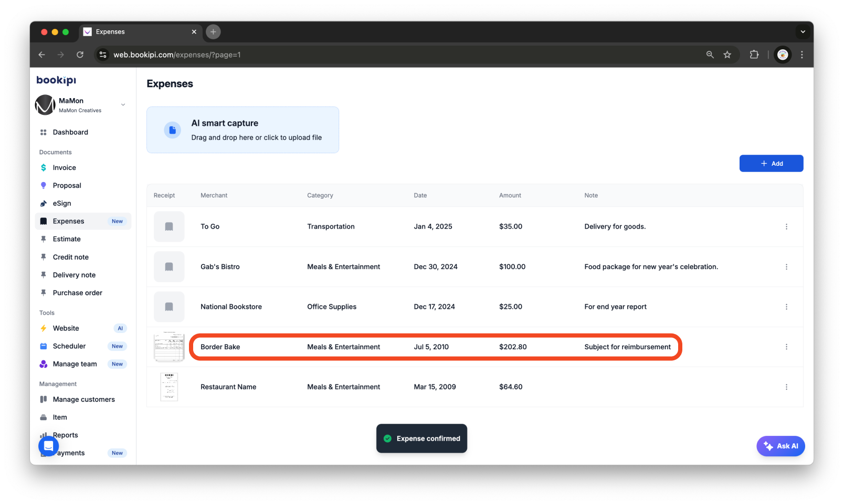Screen dimensions: 844x504
Task: Open the chat support bubble icon
Action: click(48, 446)
